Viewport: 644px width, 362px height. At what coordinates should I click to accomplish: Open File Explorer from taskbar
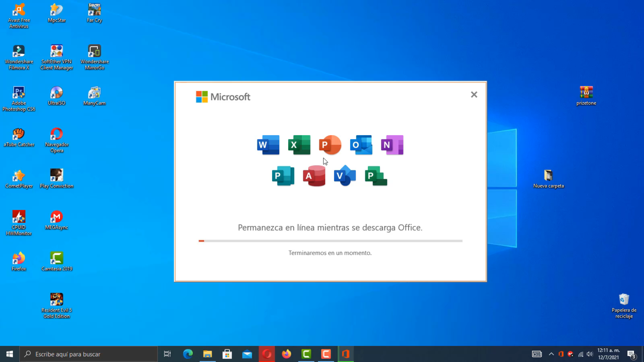(208, 354)
